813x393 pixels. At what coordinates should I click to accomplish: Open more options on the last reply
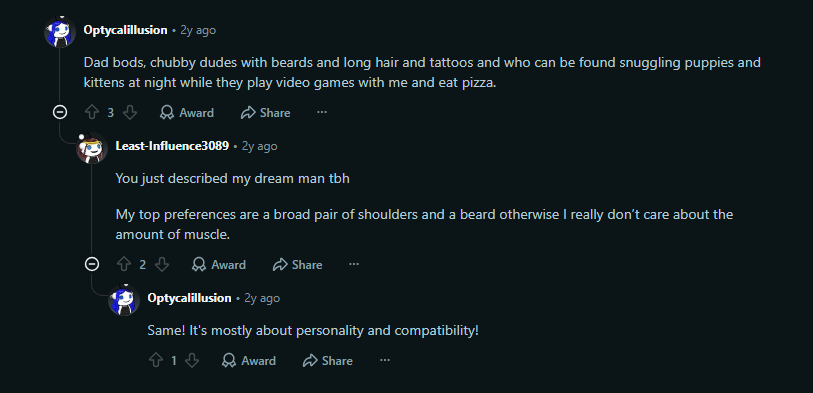385,360
